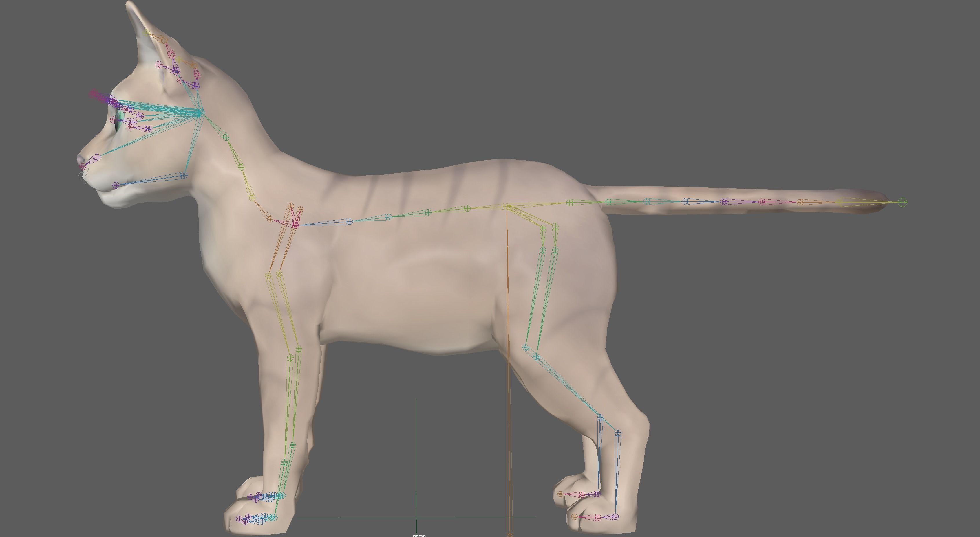This screenshot has width=980, height=537.
Task: Select the jaw hinge joint behind the cheek
Action: click(x=184, y=175)
